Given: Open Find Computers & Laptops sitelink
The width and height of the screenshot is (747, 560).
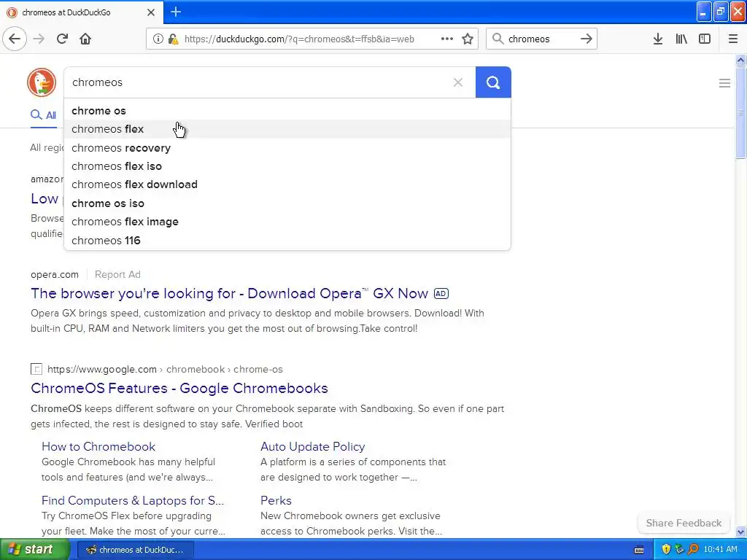Looking at the screenshot, I should (133, 500).
